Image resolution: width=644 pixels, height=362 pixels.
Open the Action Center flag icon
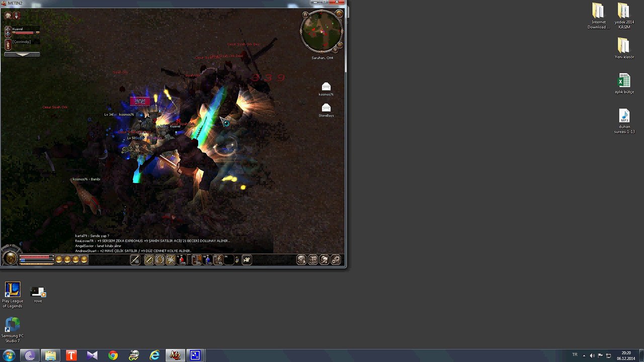tap(600, 355)
